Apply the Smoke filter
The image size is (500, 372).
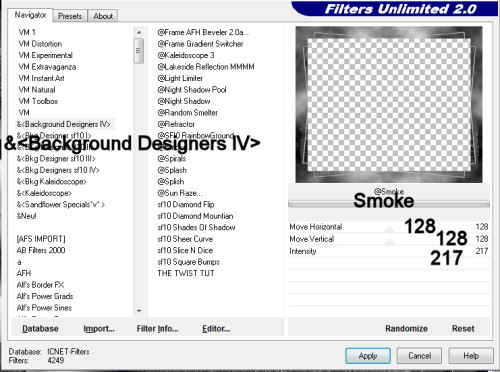(368, 356)
